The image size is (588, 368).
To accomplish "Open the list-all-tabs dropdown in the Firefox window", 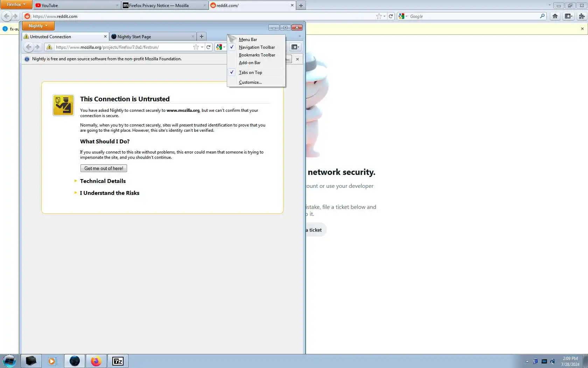I will (549, 5).
